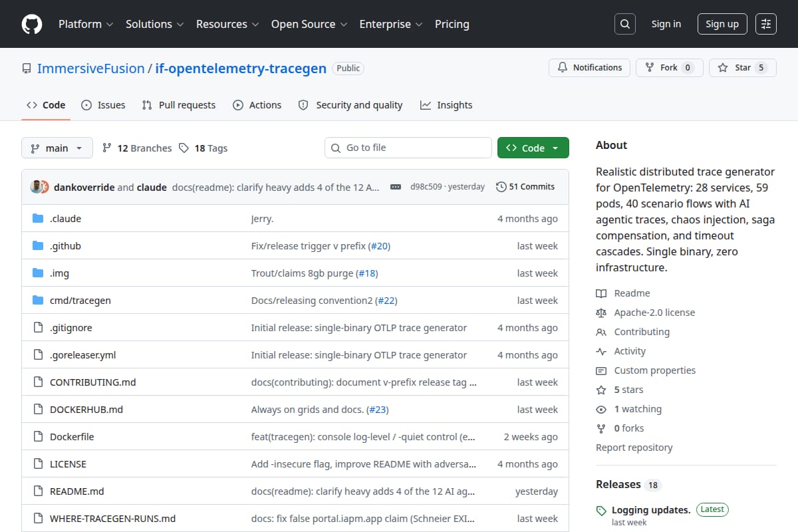Switch to the Pull requests tab
This screenshot has height=532, width=798.
(179, 105)
